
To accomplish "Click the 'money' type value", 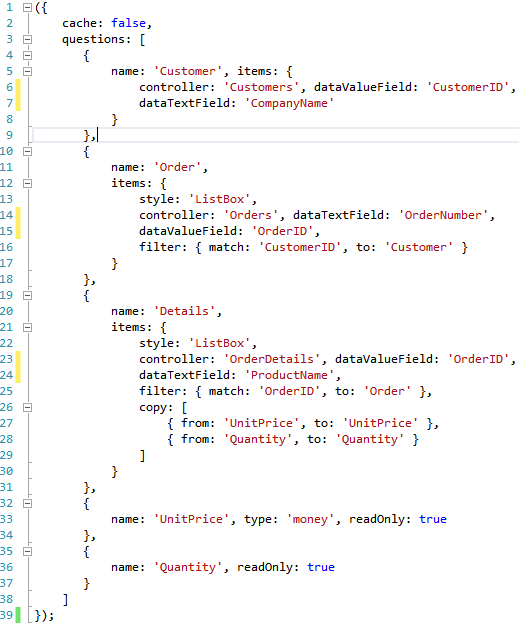I will [310, 519].
